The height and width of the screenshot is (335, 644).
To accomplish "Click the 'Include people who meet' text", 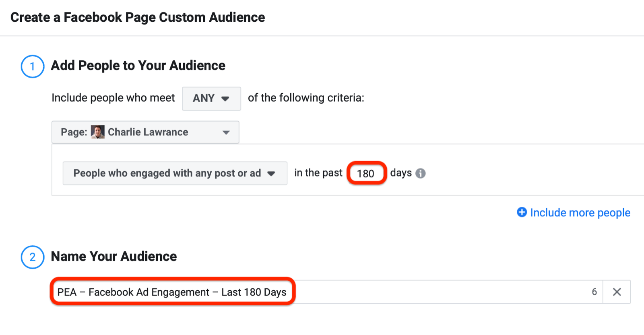I will (x=113, y=98).
